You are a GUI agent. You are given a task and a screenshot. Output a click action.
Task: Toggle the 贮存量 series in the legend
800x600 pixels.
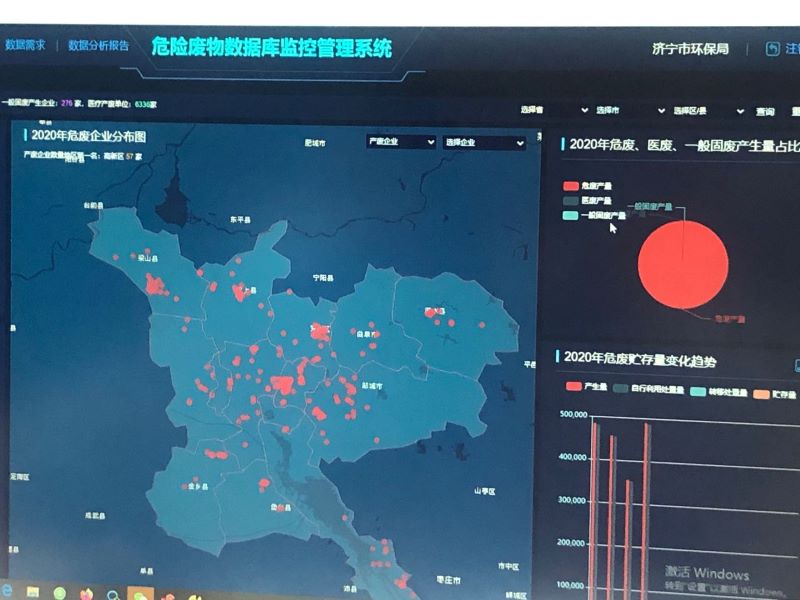(x=774, y=394)
